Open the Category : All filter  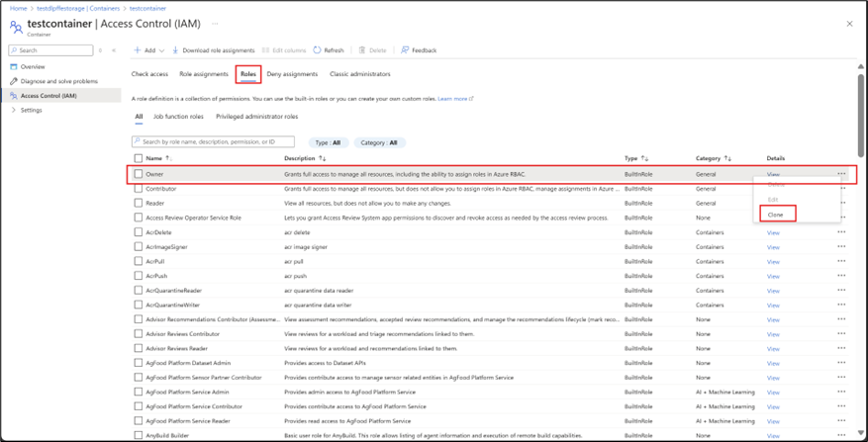[x=379, y=142]
